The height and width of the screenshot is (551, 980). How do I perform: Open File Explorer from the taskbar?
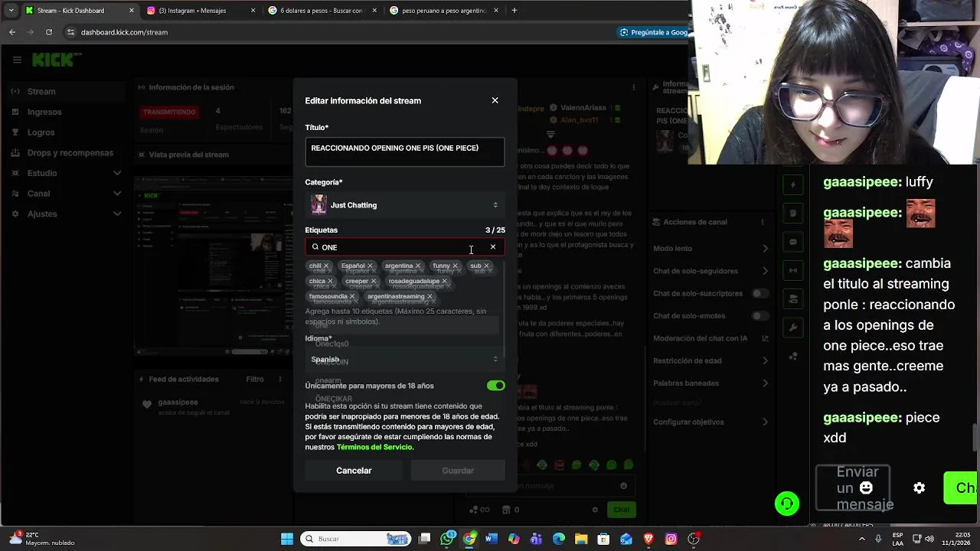(581, 539)
